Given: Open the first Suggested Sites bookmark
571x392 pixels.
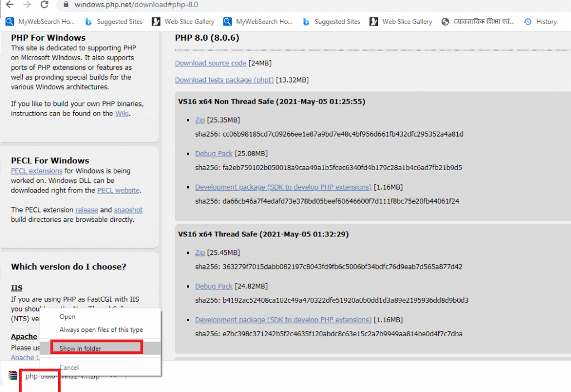Looking at the screenshot, I should (x=113, y=22).
